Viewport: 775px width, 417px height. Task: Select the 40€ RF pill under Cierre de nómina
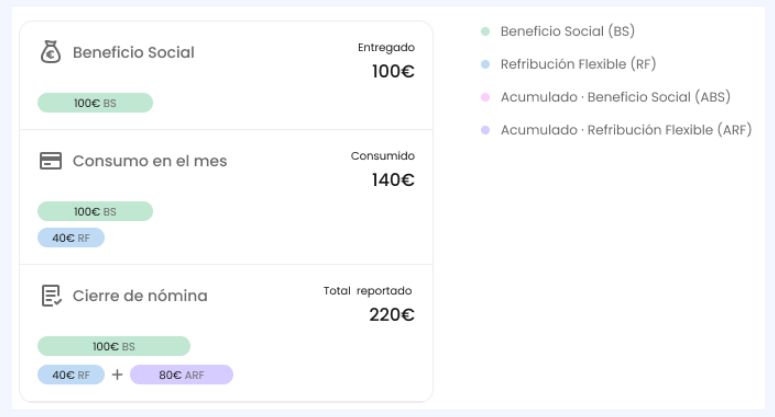pos(71,375)
